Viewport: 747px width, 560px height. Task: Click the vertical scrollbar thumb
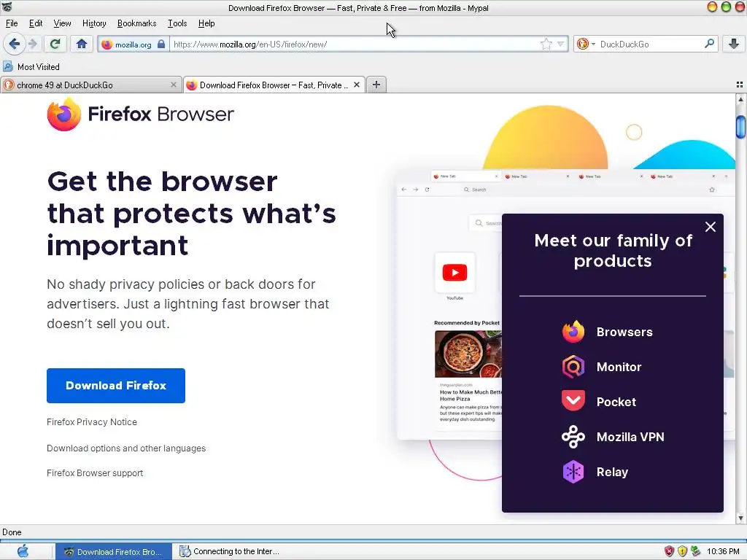tap(740, 126)
